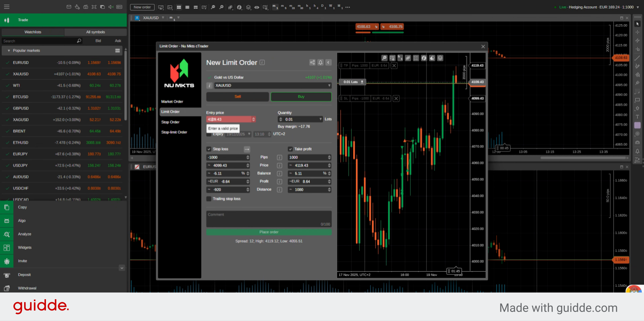Click the share icon in the New Limit Order dialog

pyautogui.click(x=312, y=62)
